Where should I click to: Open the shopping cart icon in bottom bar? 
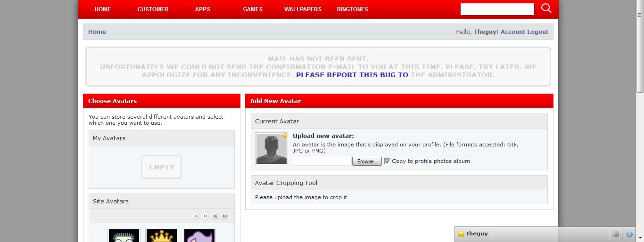(615, 234)
